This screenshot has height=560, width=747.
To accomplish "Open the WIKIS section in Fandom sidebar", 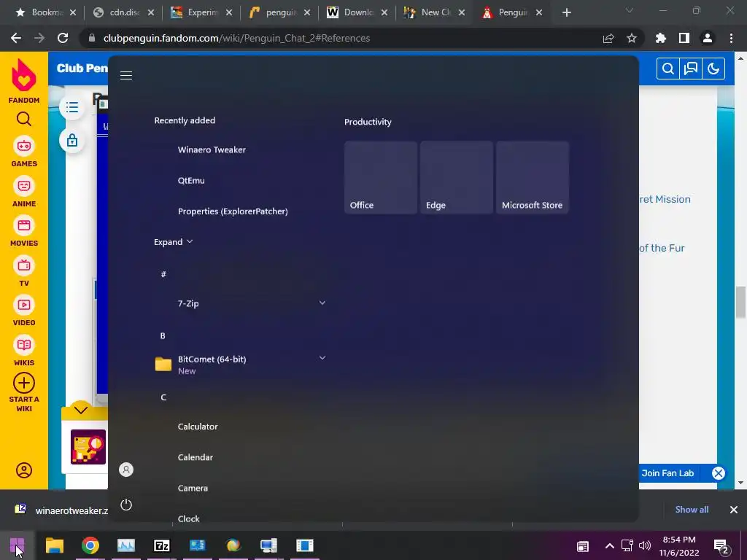I will coord(24,351).
